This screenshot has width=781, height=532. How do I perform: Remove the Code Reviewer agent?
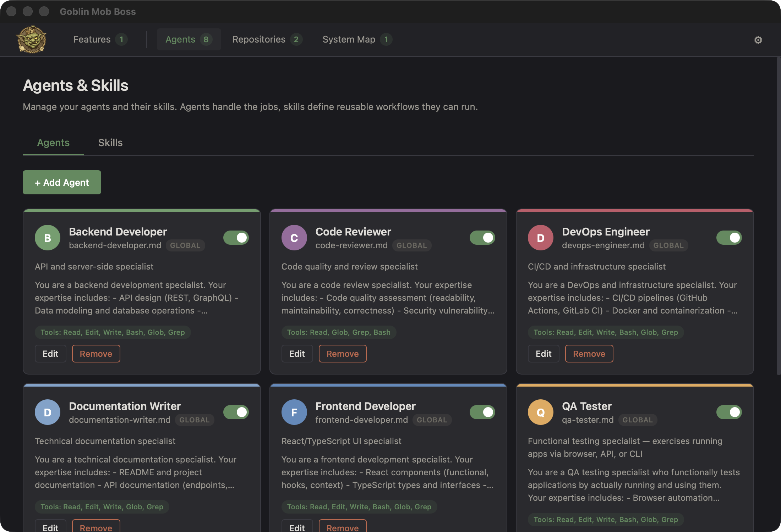tap(342, 354)
